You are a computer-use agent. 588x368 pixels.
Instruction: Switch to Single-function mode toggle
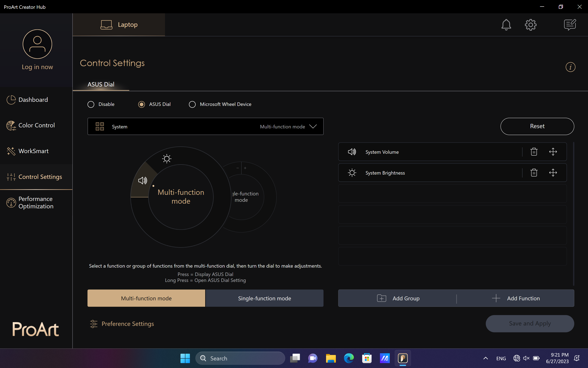[x=265, y=298]
